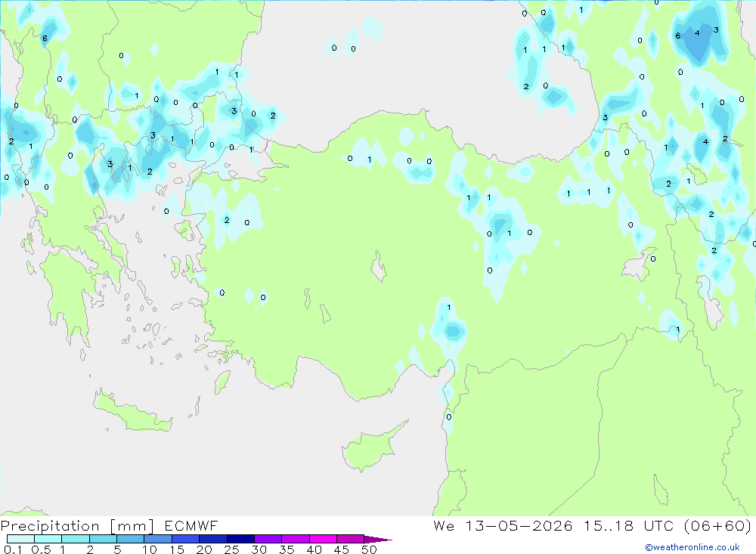This screenshot has width=756, height=554.
Task: Select the 25–30 mm navy legend swatch
Action: pyautogui.click(x=240, y=539)
